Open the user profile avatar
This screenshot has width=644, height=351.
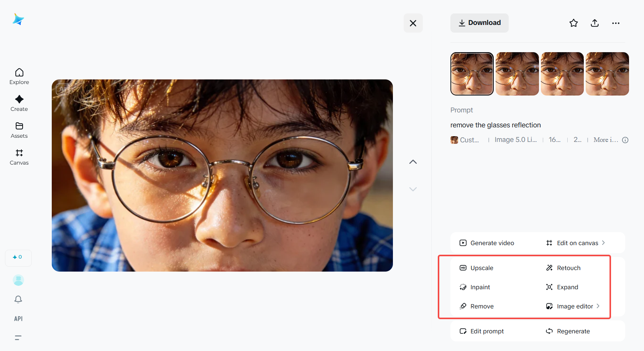click(18, 280)
